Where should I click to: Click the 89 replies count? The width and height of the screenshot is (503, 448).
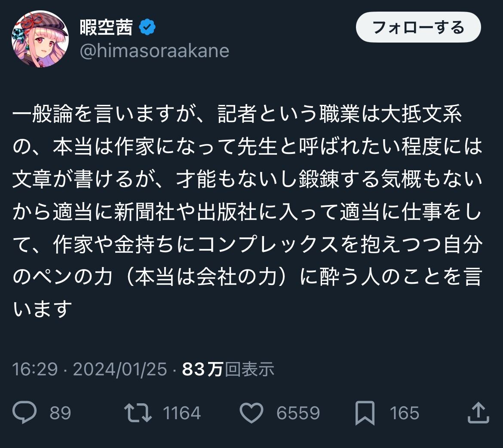coord(60,413)
